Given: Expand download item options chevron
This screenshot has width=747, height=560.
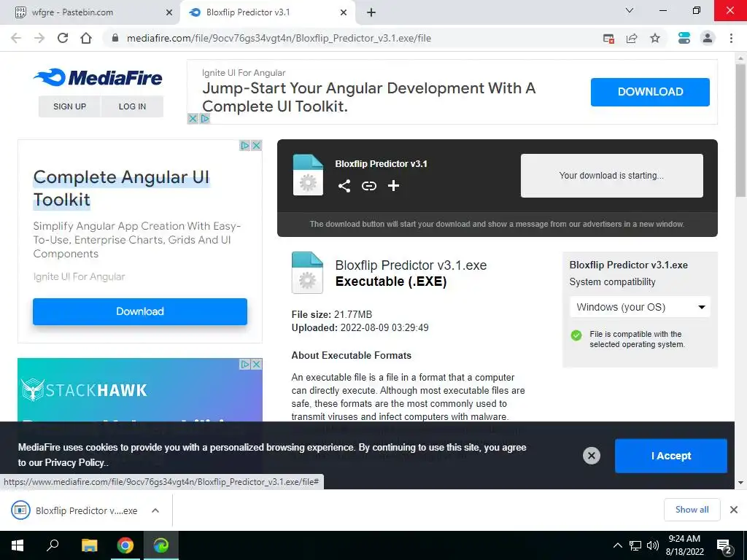Looking at the screenshot, I should 155,510.
